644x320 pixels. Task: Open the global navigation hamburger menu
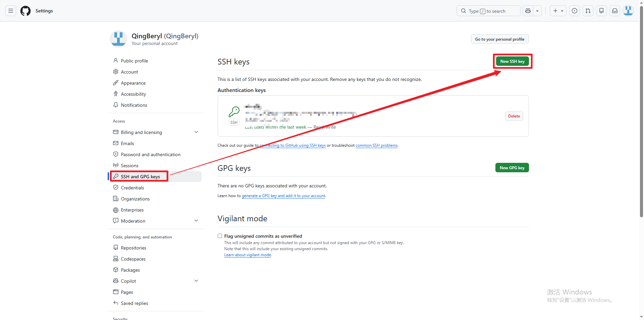11,11
